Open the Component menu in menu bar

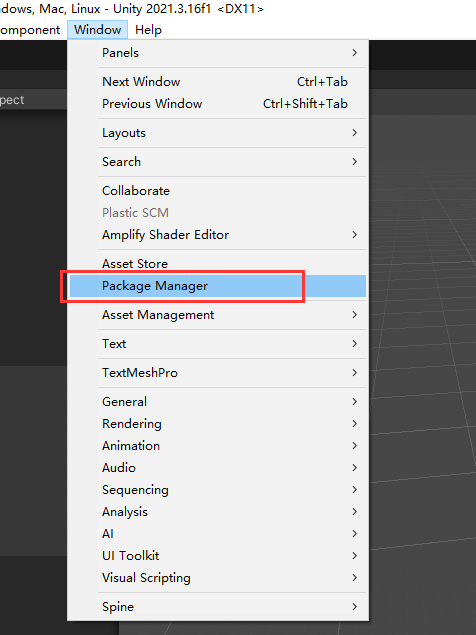pos(30,30)
